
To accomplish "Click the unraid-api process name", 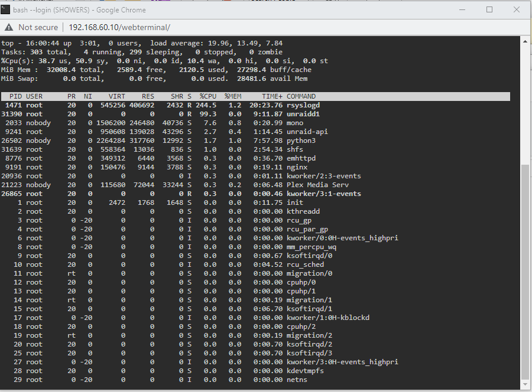I will pyautogui.click(x=307, y=132).
